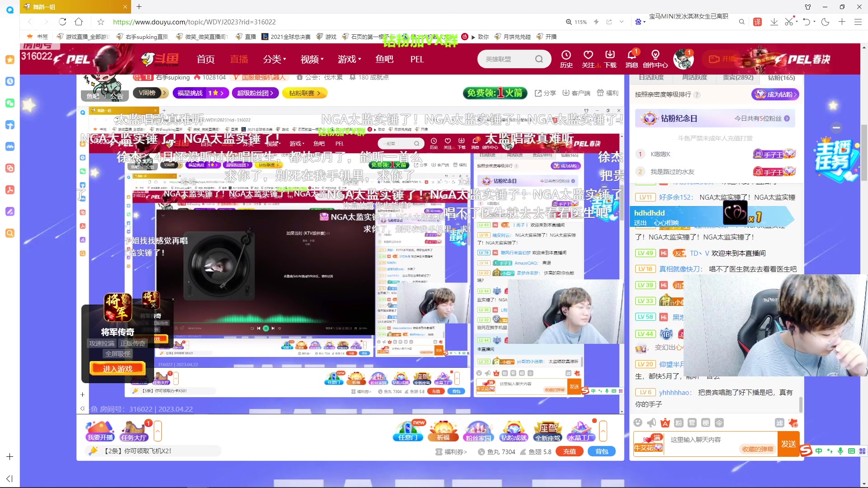
Task: Click the megaphone horn icon in chat toolbar
Action: click(651, 422)
